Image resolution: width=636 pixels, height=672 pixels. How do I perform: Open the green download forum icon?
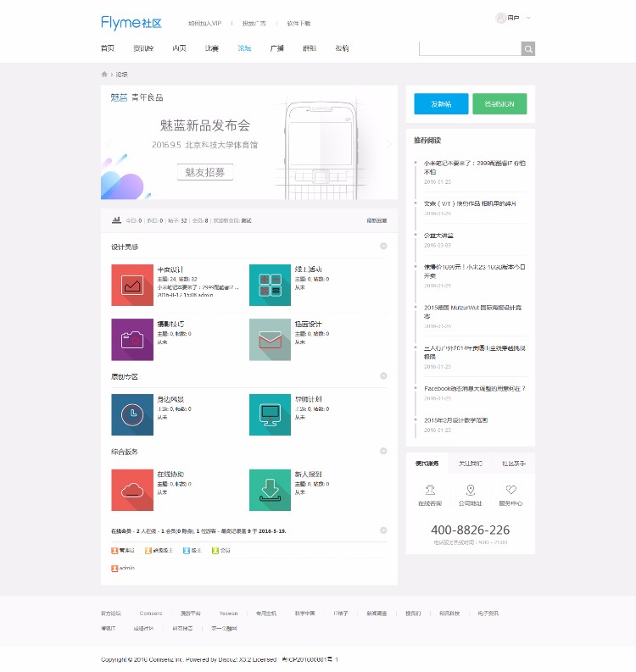pyautogui.click(x=271, y=490)
